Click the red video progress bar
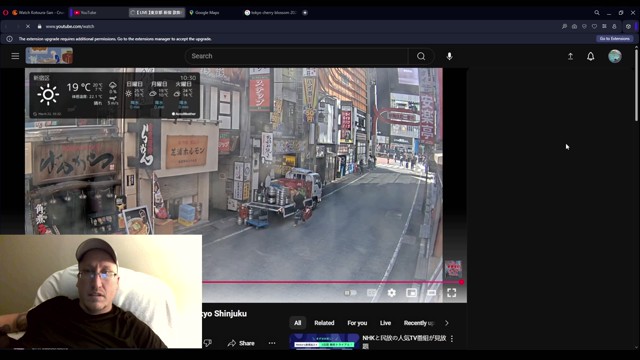The image size is (640, 360). tap(331, 282)
